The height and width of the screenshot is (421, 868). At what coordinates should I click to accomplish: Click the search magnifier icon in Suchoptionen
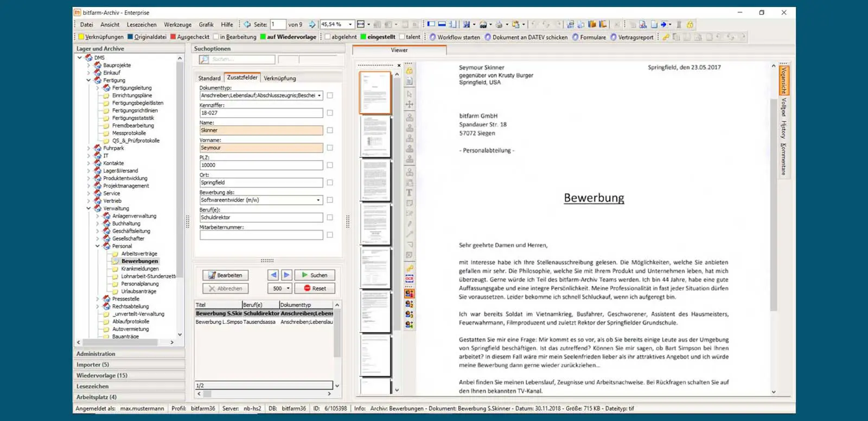tap(204, 59)
